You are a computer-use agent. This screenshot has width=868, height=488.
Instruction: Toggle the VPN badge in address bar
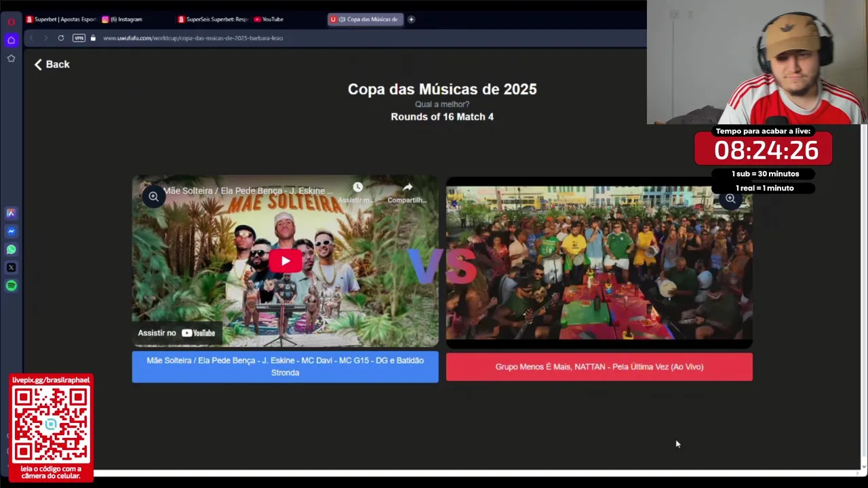[79, 38]
